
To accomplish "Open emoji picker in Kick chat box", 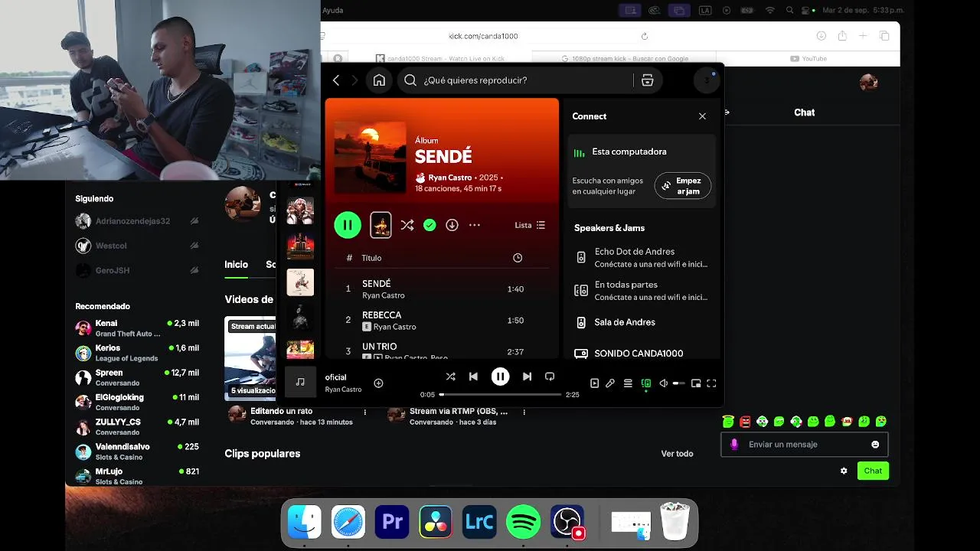I will point(875,445).
